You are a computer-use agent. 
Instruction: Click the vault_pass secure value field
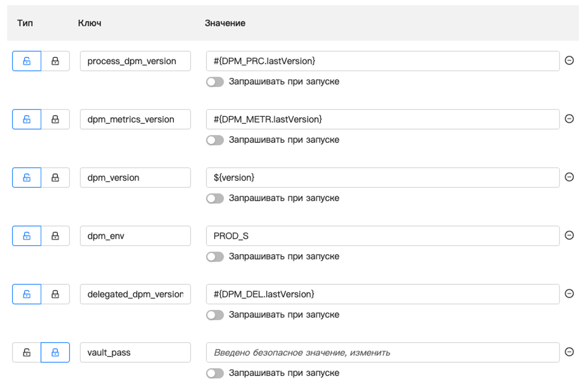coord(382,352)
